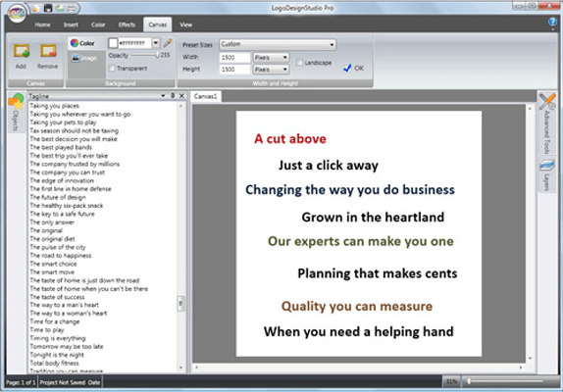The image size is (563, 392).
Task: Click the canvas horizontal scroll right arrow
Action: [521, 367]
